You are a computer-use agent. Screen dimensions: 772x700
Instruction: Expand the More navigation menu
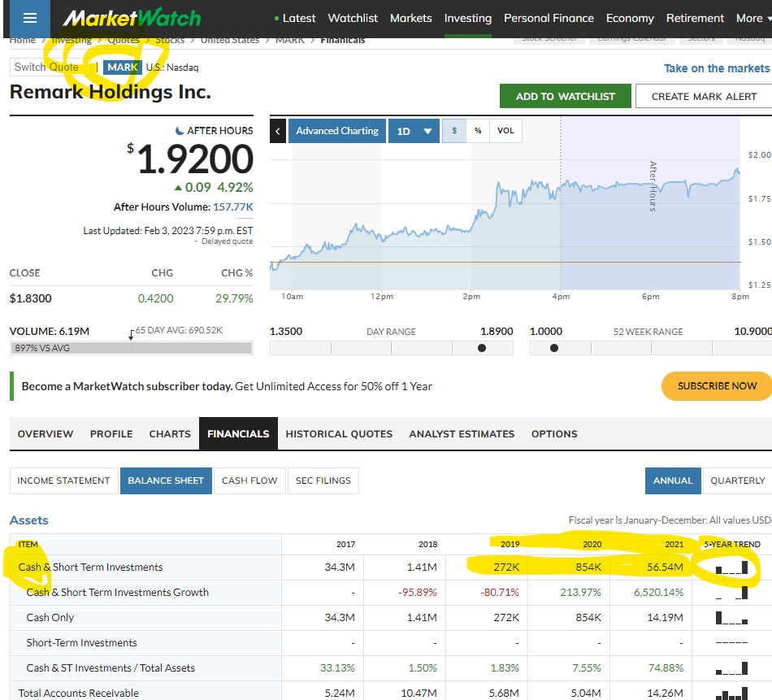753,18
